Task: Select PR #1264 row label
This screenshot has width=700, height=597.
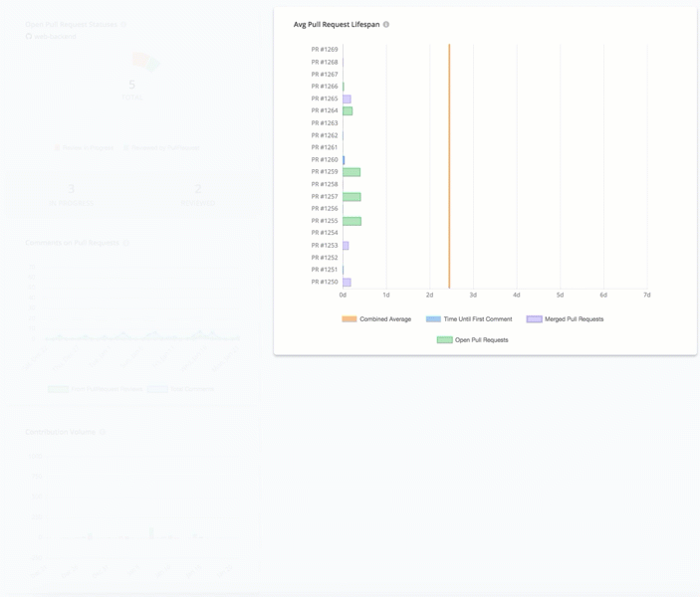Action: click(x=325, y=110)
